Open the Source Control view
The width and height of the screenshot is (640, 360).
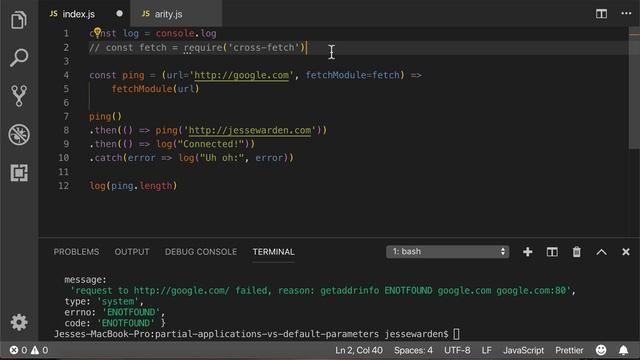coord(19,96)
